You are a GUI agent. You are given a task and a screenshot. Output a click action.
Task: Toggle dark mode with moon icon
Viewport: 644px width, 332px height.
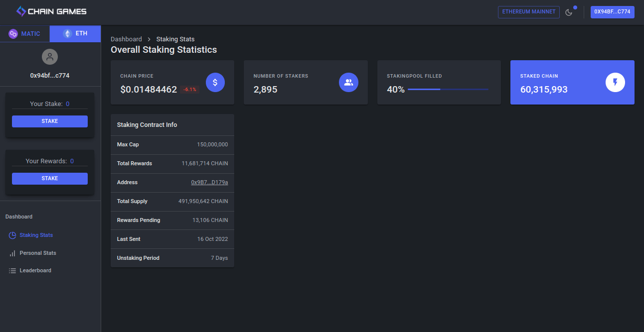click(x=570, y=12)
